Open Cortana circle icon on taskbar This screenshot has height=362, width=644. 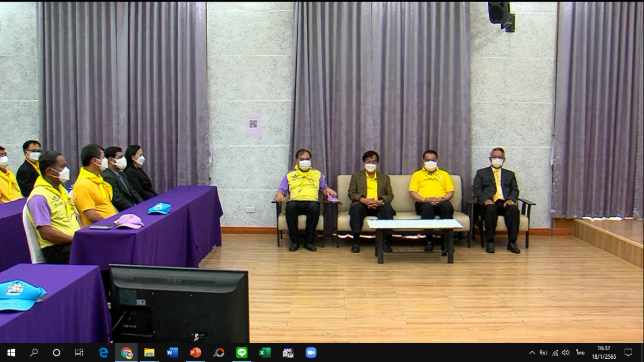[56, 352]
